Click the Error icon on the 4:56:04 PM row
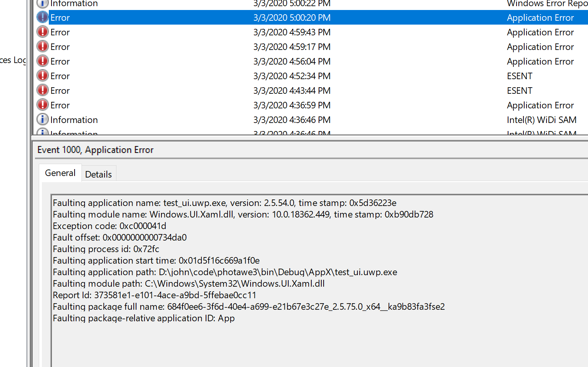This screenshot has height=367, width=588. 42,61
